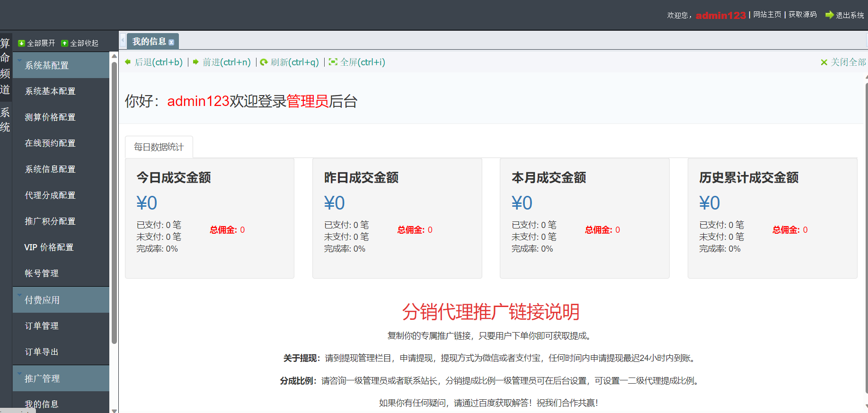Viewport: 868px width, 413px height.
Task: Click the 本月成交金额 heading
Action: click(549, 178)
